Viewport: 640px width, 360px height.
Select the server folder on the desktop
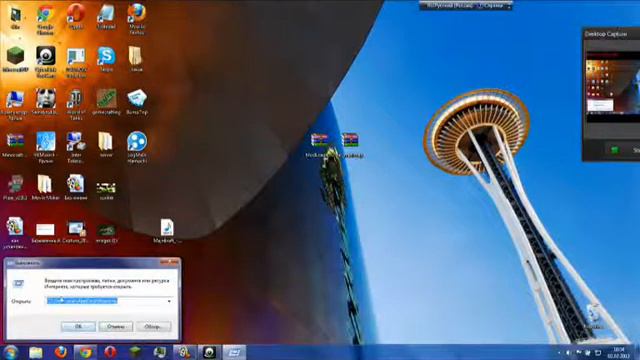(x=106, y=145)
